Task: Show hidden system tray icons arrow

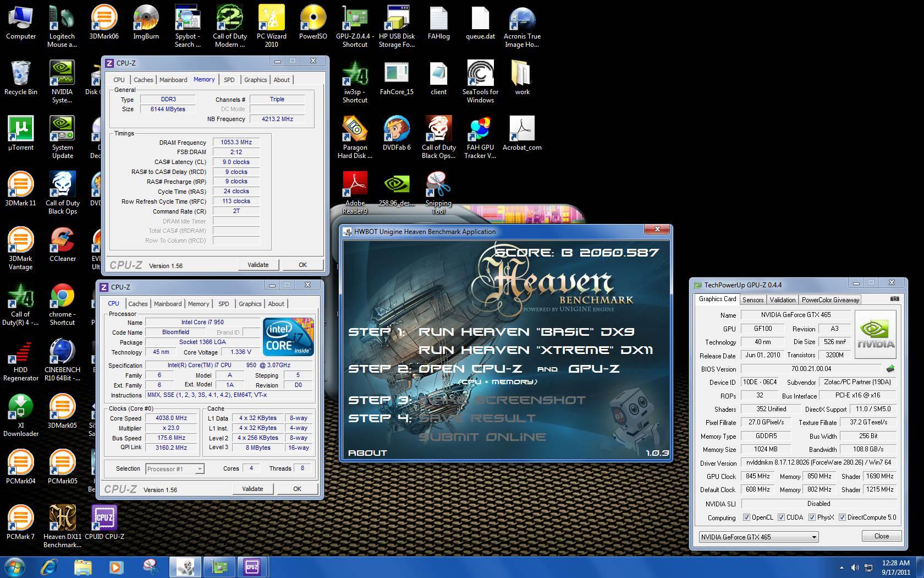Action: pos(842,568)
